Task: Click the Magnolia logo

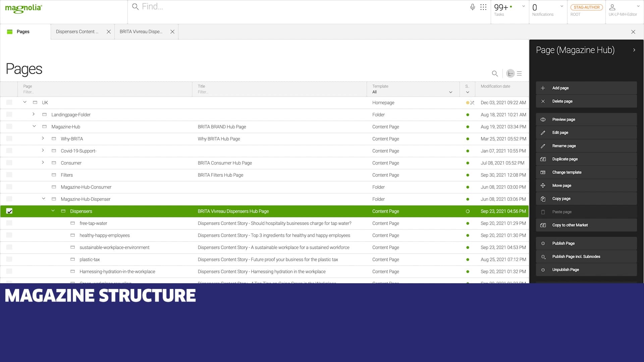Action: 23,9
